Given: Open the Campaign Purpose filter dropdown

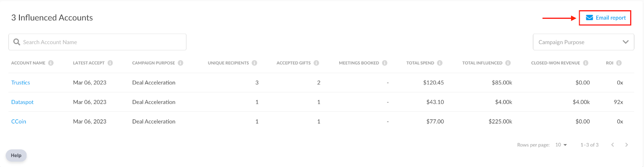Looking at the screenshot, I should tap(583, 42).
